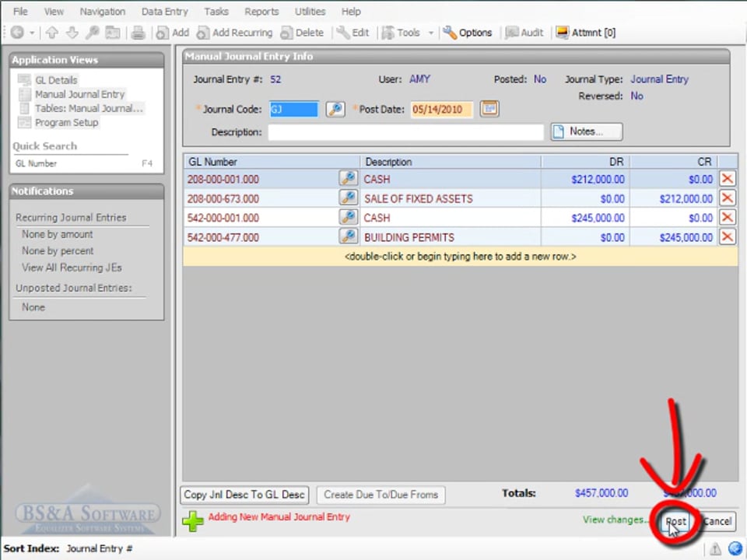Open the File menu

coord(20,12)
